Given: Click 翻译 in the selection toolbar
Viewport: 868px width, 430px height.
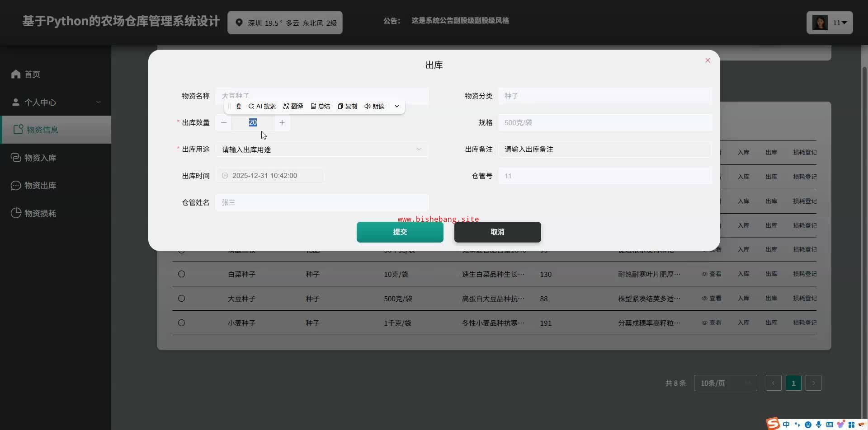Looking at the screenshot, I should coord(293,106).
